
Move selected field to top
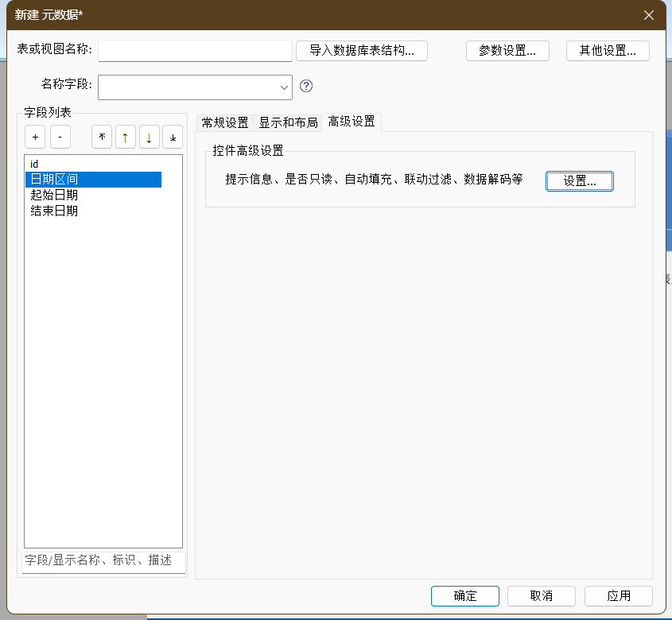(x=102, y=137)
